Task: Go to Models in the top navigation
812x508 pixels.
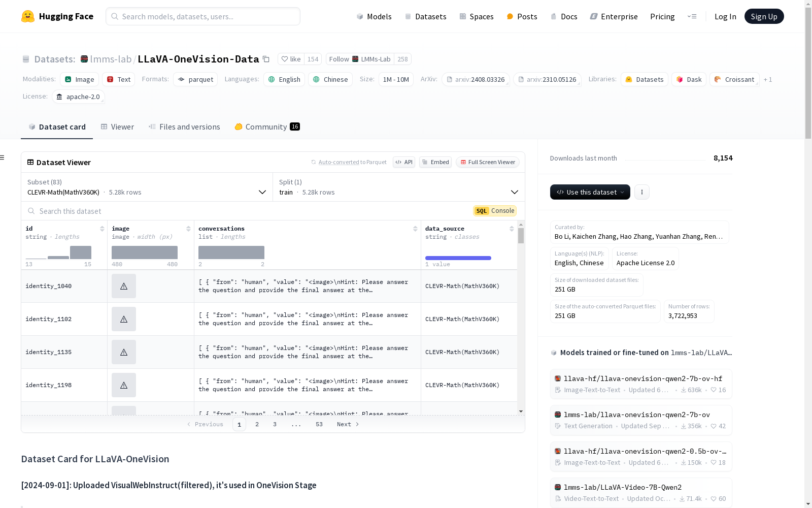Action: click(x=374, y=16)
